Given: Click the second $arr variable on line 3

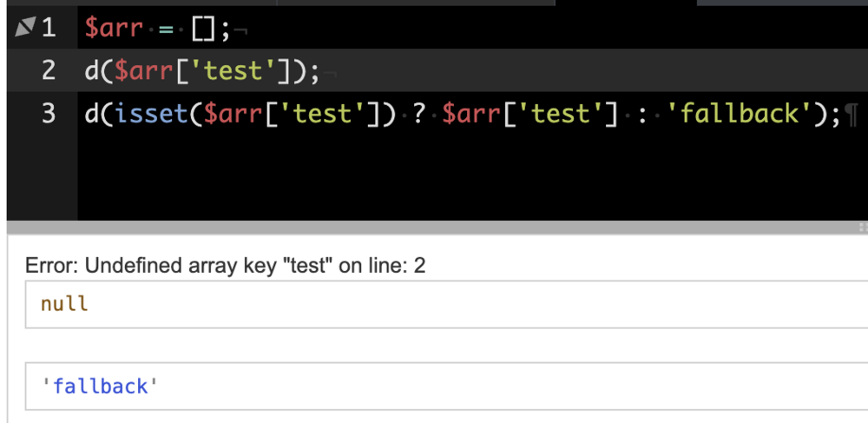Looking at the screenshot, I should 473,113.
